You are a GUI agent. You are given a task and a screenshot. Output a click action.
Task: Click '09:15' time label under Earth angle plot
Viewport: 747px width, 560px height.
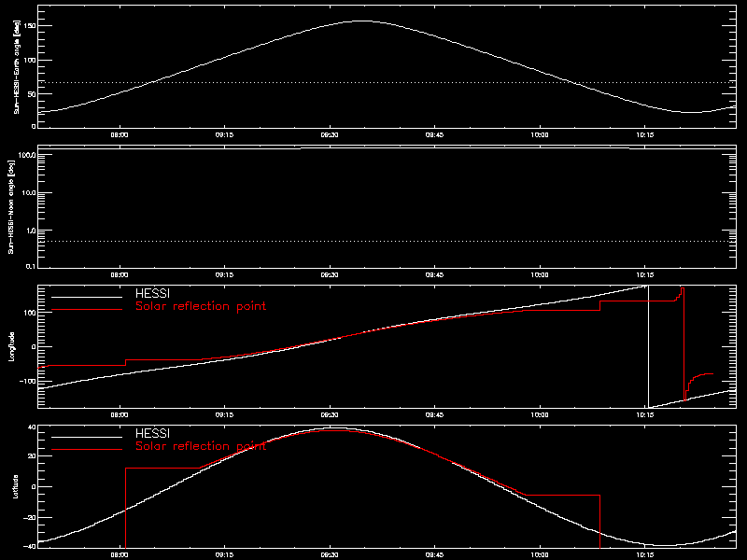tap(224, 134)
